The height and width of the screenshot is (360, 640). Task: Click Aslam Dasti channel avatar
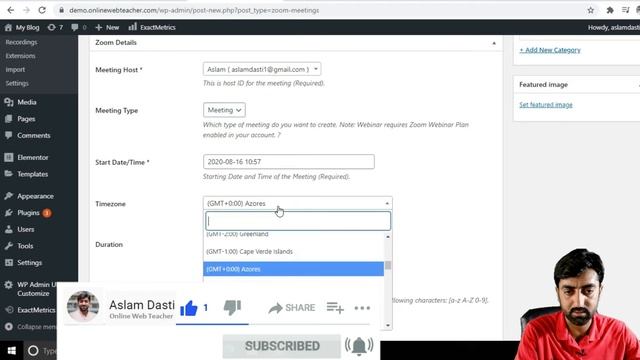point(83,306)
